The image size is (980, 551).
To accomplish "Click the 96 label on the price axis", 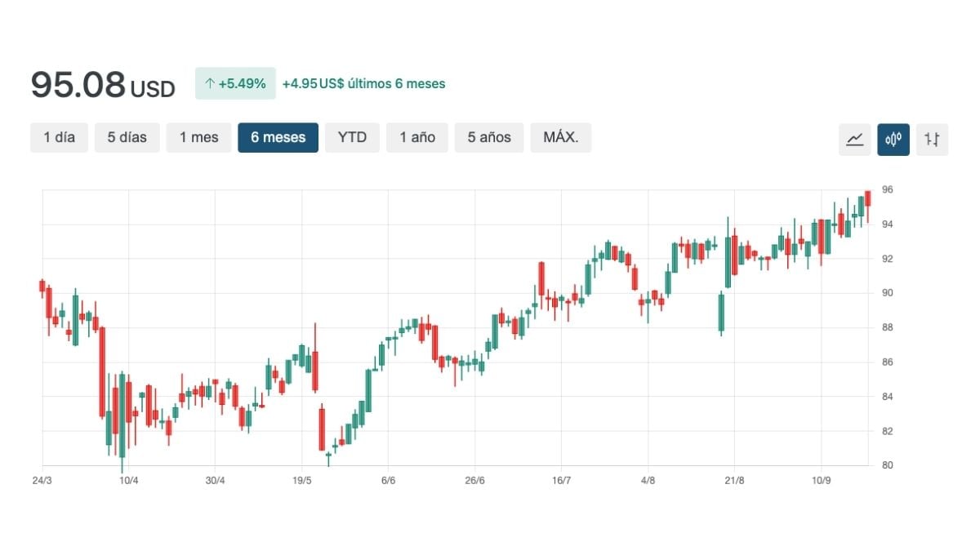I will pos(887,189).
